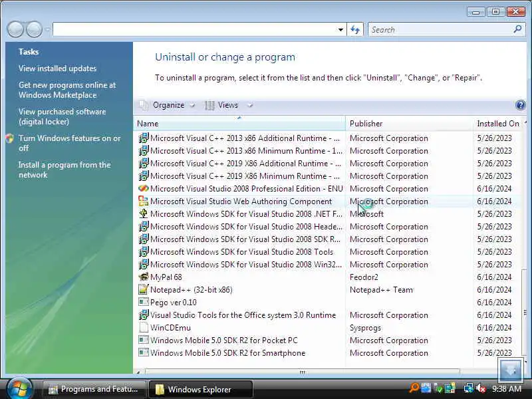The image size is (532, 399).
Task: Select Microsoft Visual C++ 2019 X86 Minimum Runtime row
Action: tap(327, 176)
